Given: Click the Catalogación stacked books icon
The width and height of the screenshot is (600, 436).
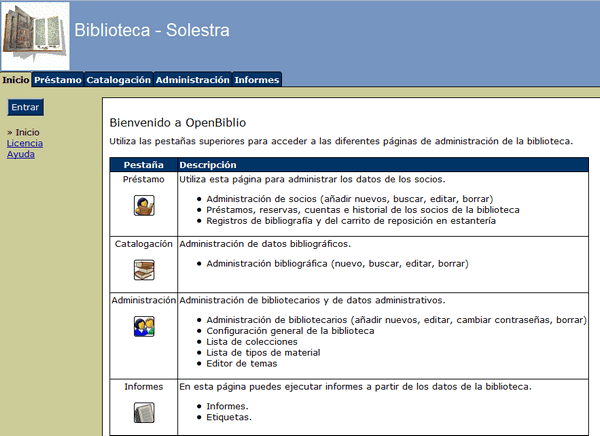Looking at the screenshot, I should [x=144, y=270].
